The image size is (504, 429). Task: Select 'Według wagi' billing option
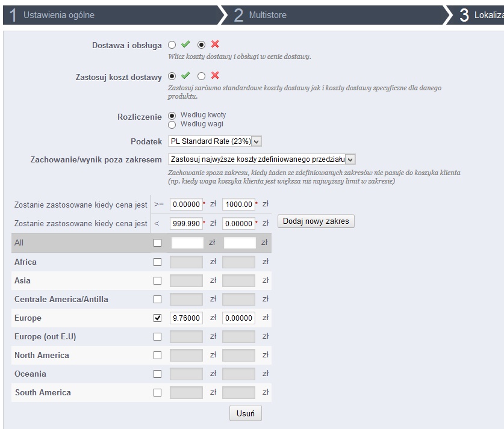(172, 125)
